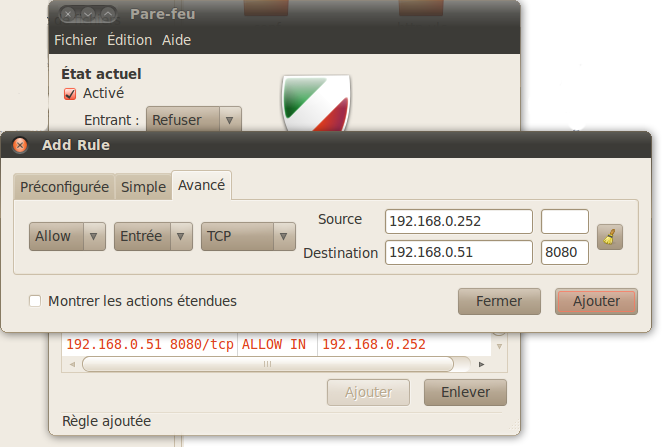Click the broom clear-fields icon
The image size is (663, 447).
pyautogui.click(x=609, y=237)
